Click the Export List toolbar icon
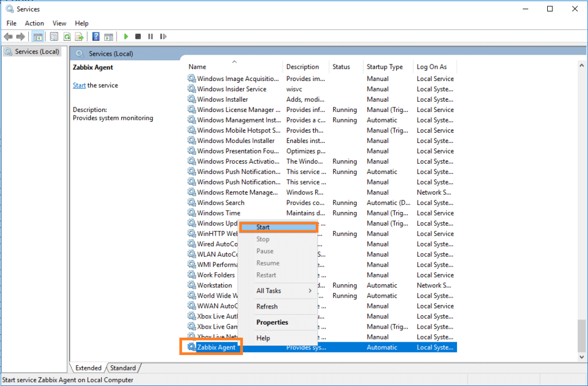The height and width of the screenshot is (386, 588). 79,37
